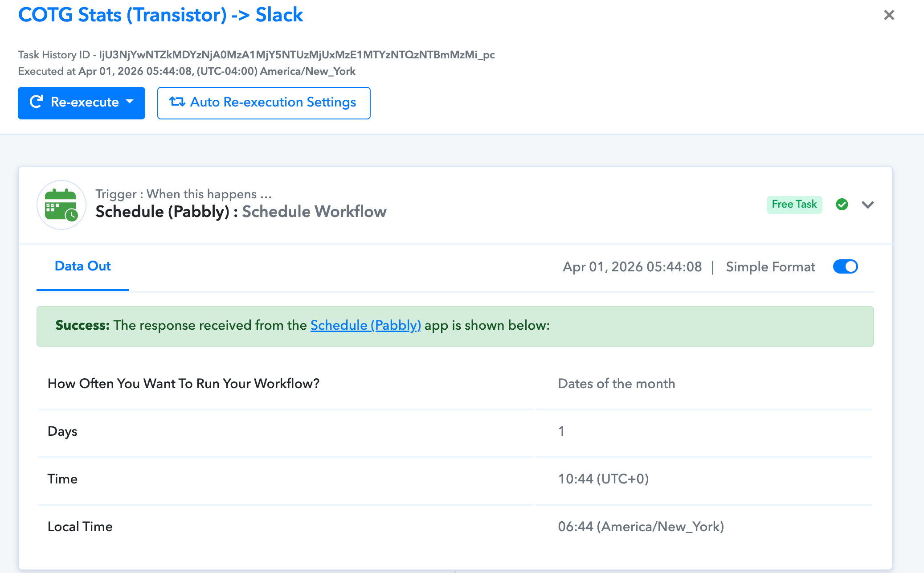
Task: Click the 'Dates of the month' value
Action: tap(617, 384)
